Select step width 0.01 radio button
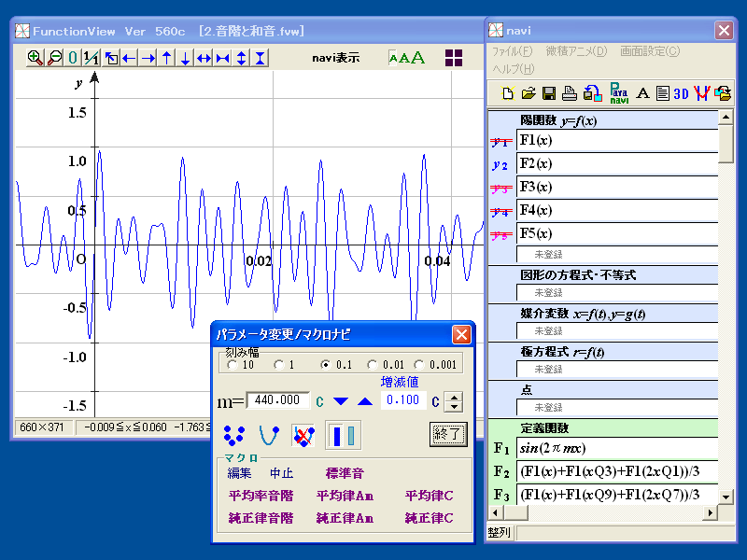 (372, 365)
